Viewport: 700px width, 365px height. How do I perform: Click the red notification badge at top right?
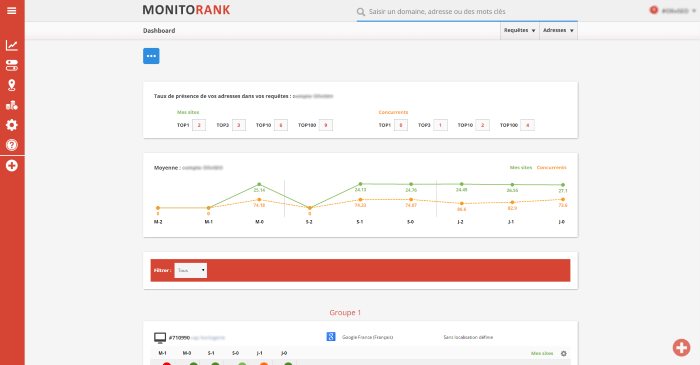click(x=654, y=10)
